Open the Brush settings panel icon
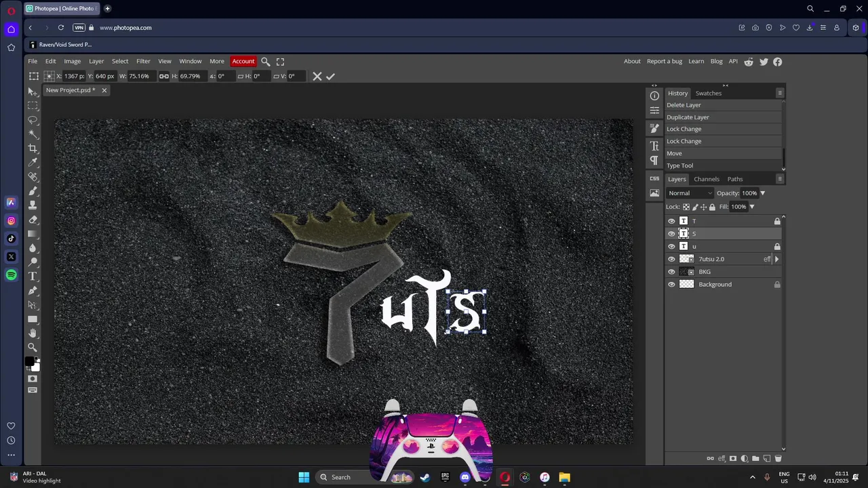 point(654,128)
